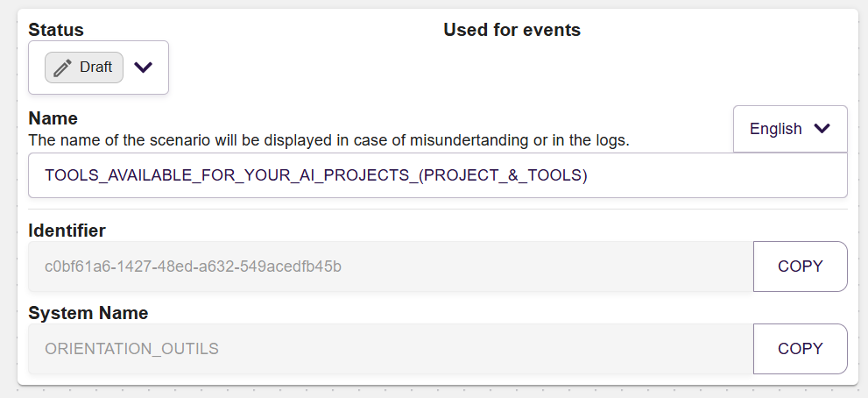This screenshot has width=868, height=398.
Task: Click the System Name read-only field
Action: click(x=391, y=349)
